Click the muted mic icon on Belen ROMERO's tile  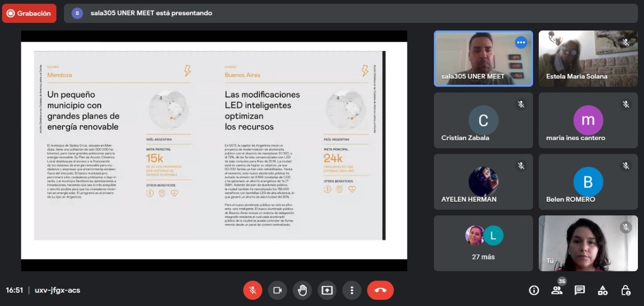(626, 165)
